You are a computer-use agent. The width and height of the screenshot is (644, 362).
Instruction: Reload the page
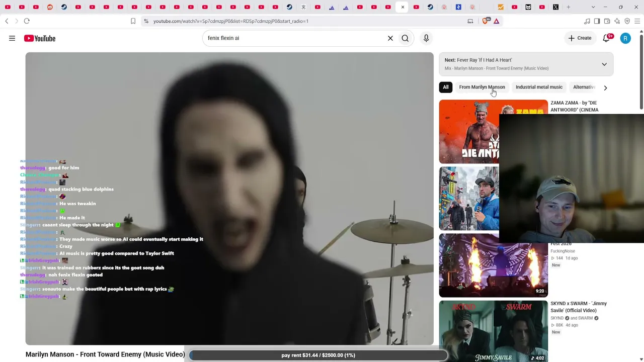click(x=27, y=21)
